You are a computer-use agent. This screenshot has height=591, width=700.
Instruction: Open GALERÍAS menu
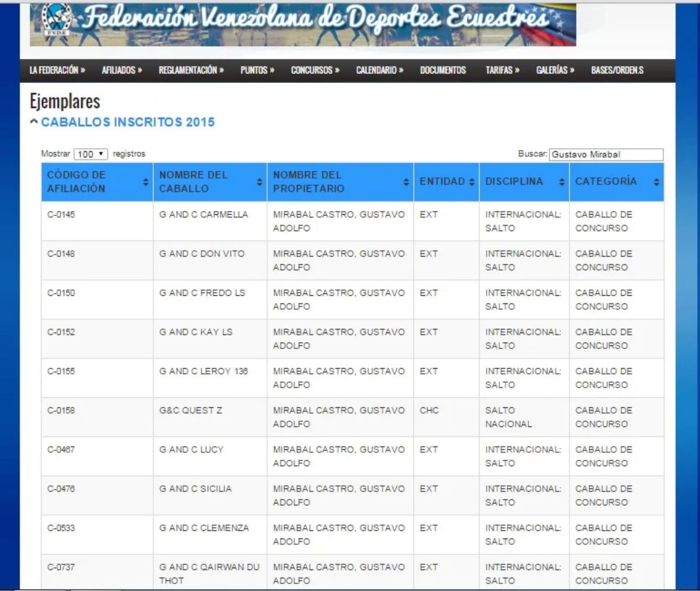[555, 70]
